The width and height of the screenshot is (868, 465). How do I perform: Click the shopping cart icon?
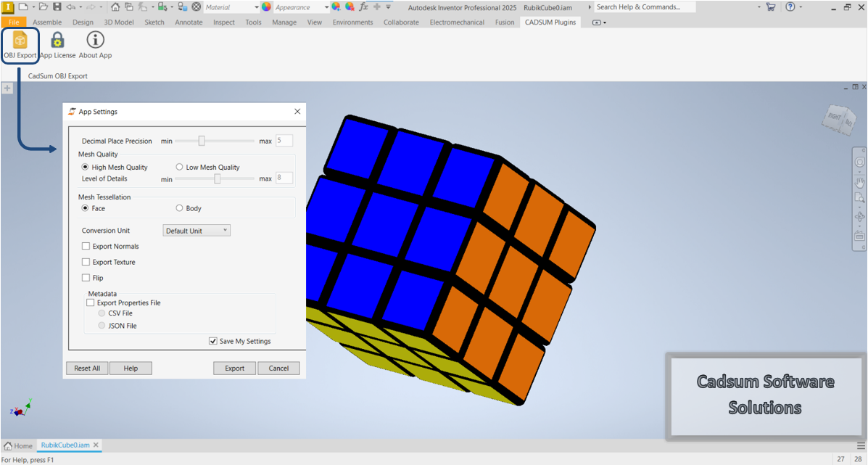click(x=771, y=7)
